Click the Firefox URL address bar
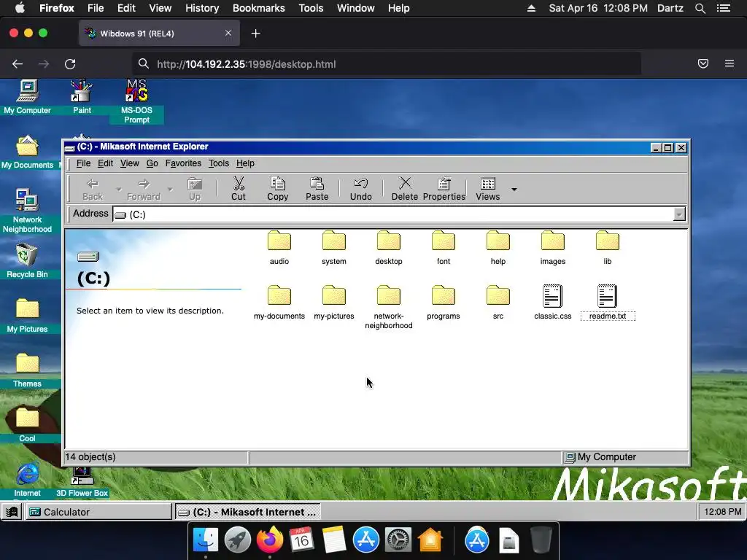This screenshot has width=747, height=560. tap(387, 64)
